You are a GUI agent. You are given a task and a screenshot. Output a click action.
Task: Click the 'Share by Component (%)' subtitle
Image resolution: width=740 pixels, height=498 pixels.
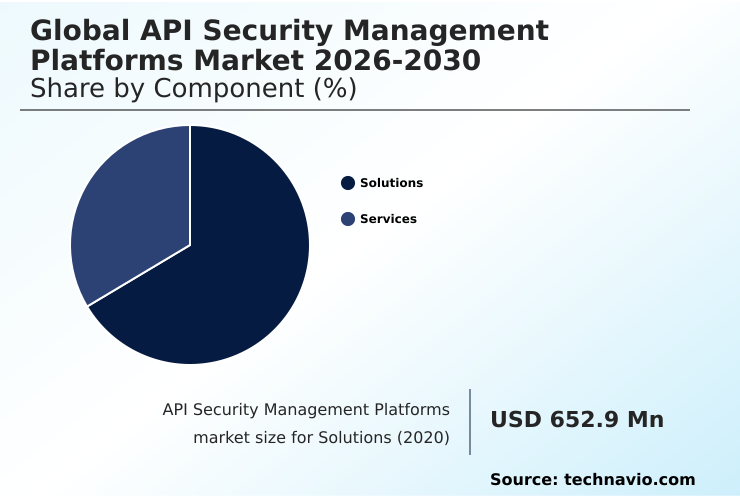point(194,89)
